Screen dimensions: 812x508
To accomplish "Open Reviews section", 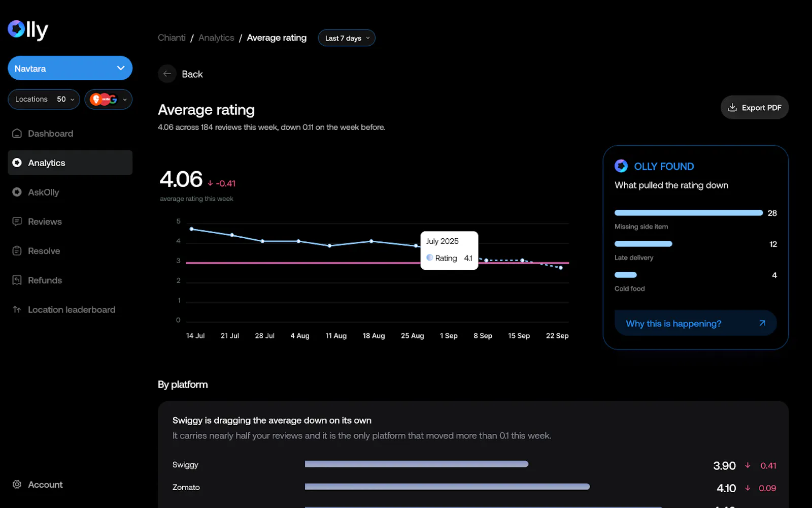I will click(x=70, y=221).
